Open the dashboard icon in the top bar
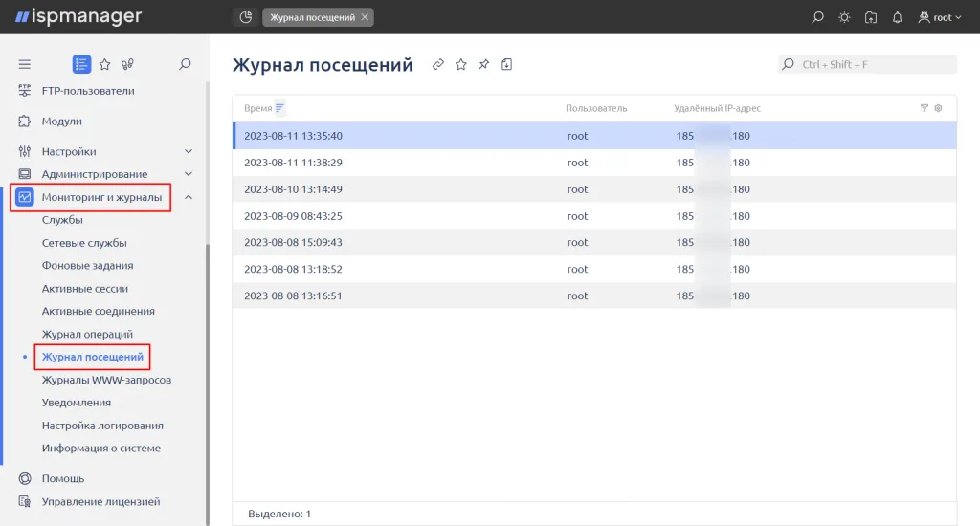980x526 pixels. (246, 17)
